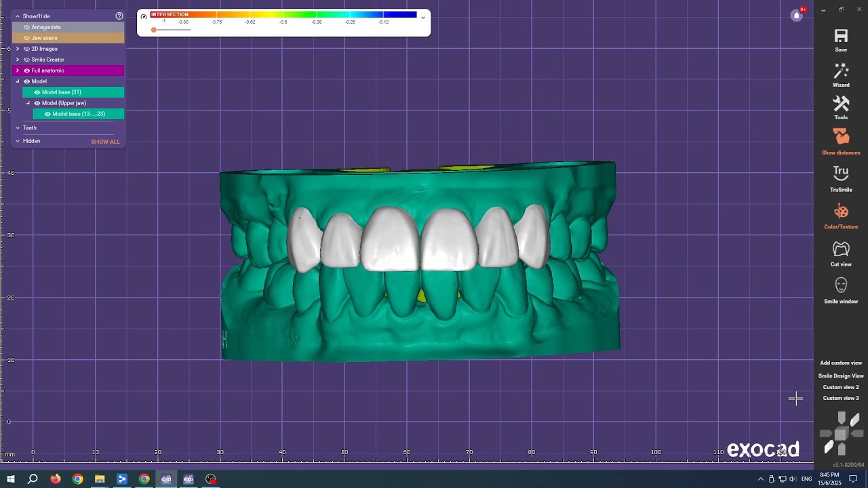
Task: Expand the 2D Images group
Action: tap(18, 49)
